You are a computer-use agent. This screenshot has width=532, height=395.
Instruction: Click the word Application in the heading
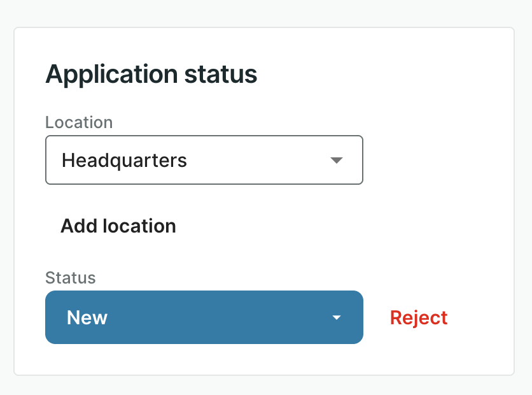coord(111,75)
